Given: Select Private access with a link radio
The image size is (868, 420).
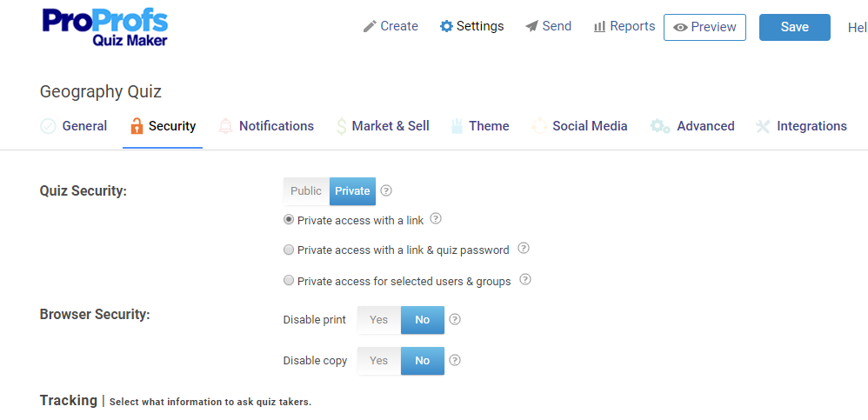Looking at the screenshot, I should click(x=289, y=220).
